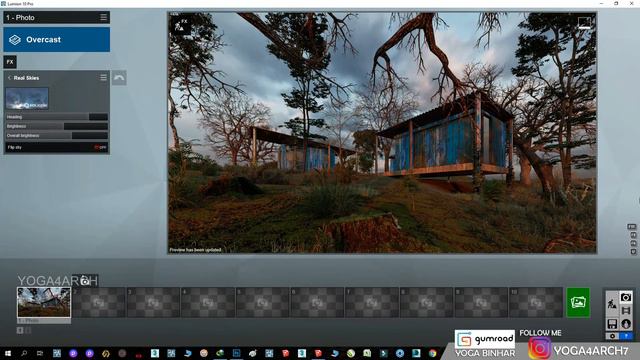Screen dimensions: 640x360
Task: Switch to Photo mode camera icon
Action: (626, 297)
